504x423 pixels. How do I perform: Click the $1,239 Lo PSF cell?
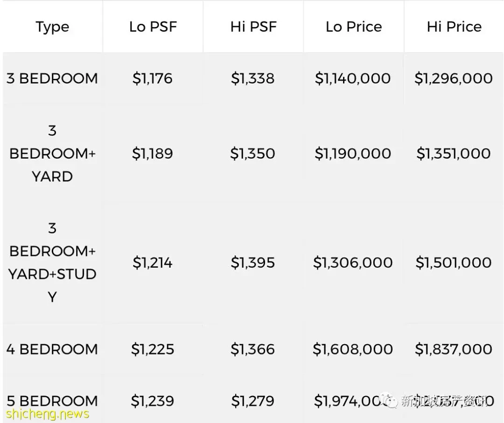152,401
